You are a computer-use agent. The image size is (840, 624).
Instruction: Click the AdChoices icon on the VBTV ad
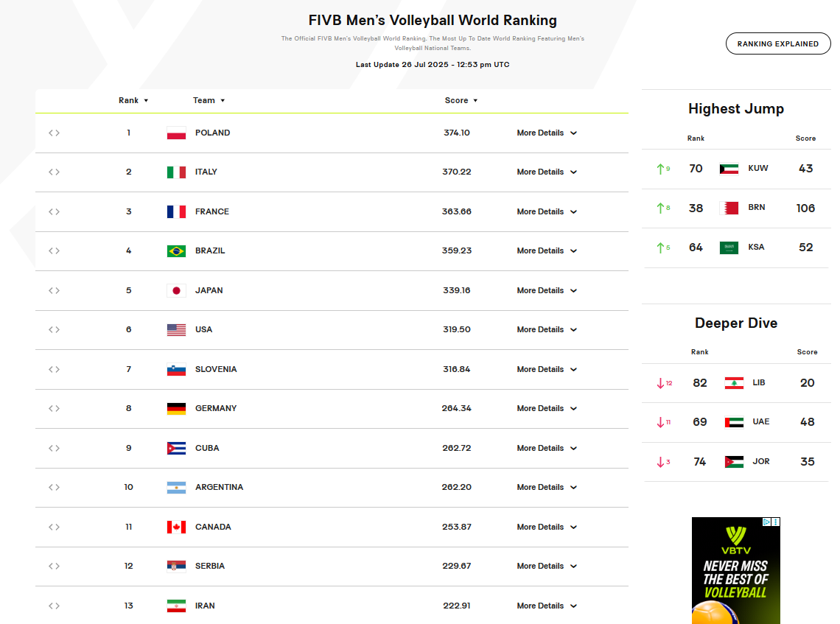pos(766,522)
